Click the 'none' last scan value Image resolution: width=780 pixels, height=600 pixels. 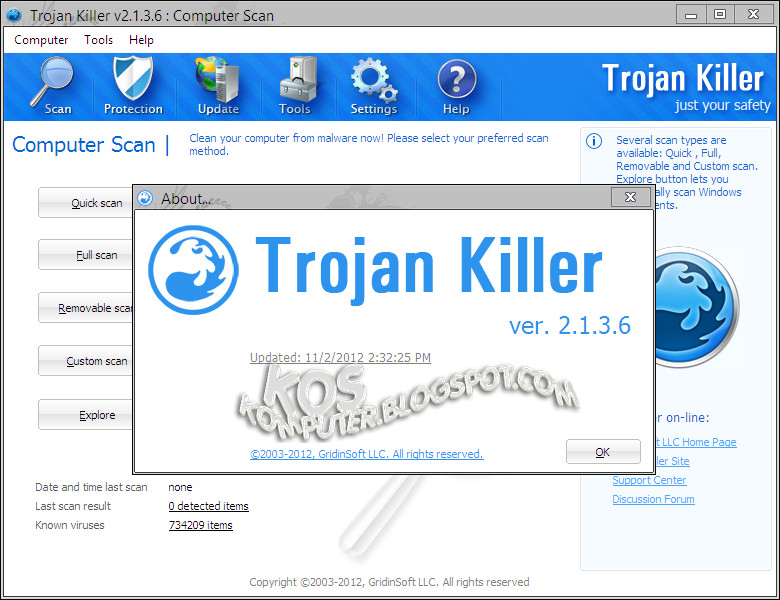(x=180, y=487)
